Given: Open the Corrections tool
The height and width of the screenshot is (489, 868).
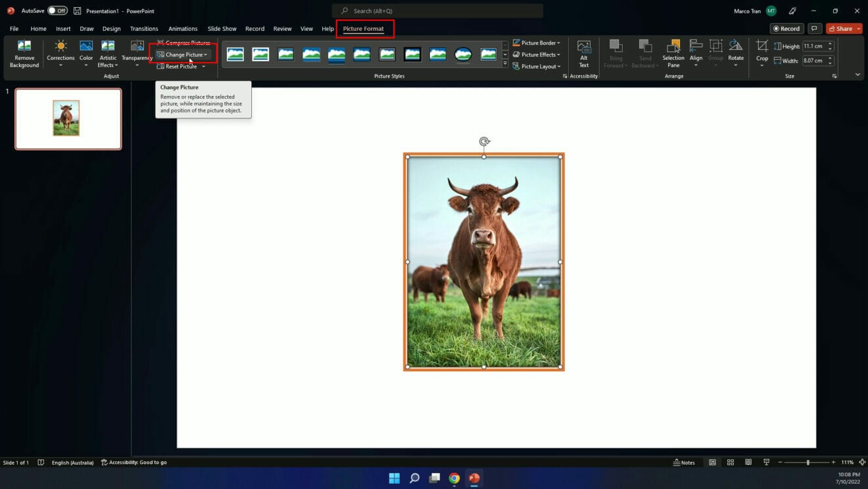Looking at the screenshot, I should click(60, 54).
